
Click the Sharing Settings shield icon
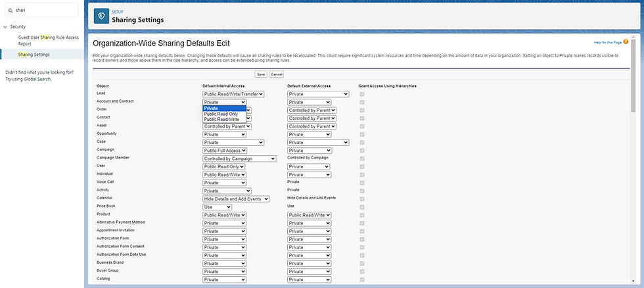click(102, 16)
